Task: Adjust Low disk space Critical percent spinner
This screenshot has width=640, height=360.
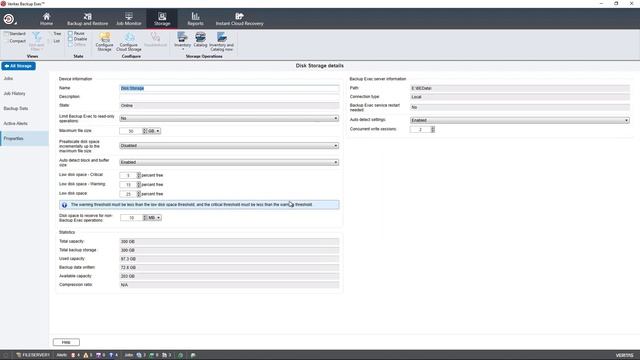Action: (x=138, y=175)
